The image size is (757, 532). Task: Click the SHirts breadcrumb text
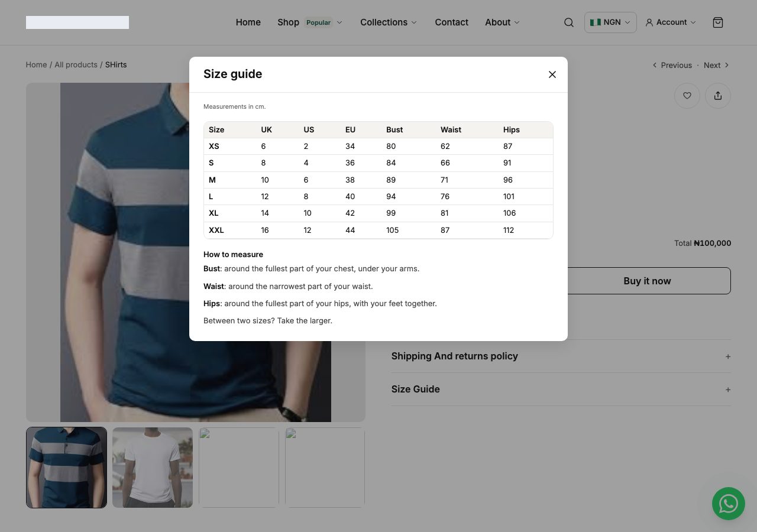pos(116,64)
